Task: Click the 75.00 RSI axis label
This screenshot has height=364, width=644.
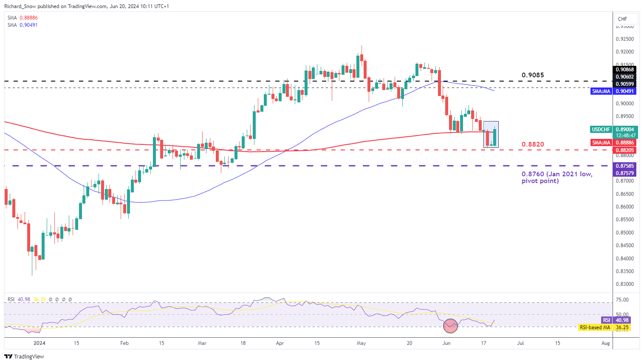Action: (622, 300)
